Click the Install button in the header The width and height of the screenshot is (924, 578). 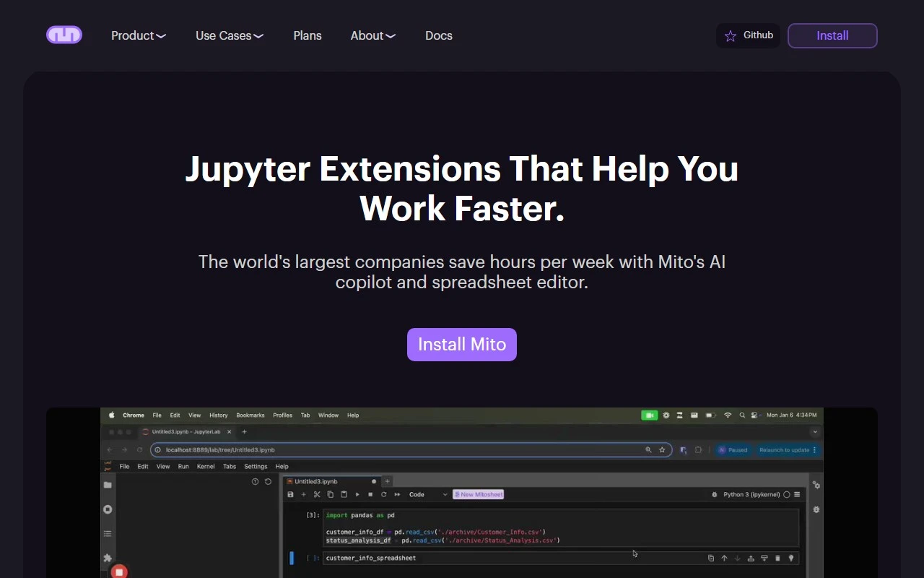point(832,35)
